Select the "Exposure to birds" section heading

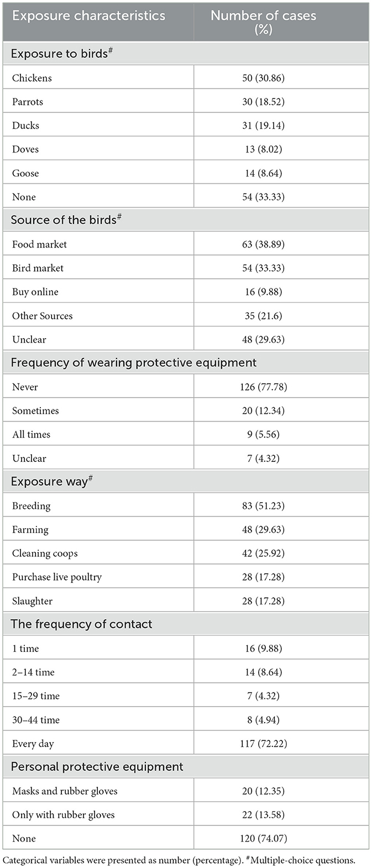61,54
